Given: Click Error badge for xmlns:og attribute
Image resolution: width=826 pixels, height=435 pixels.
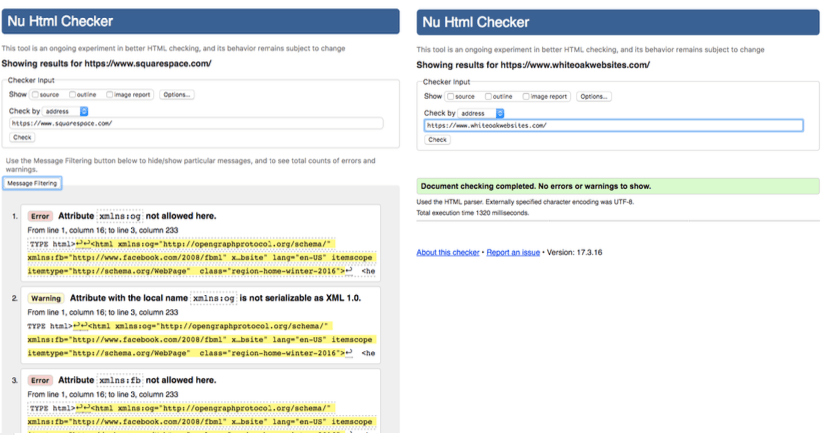Looking at the screenshot, I should click(x=40, y=216).
